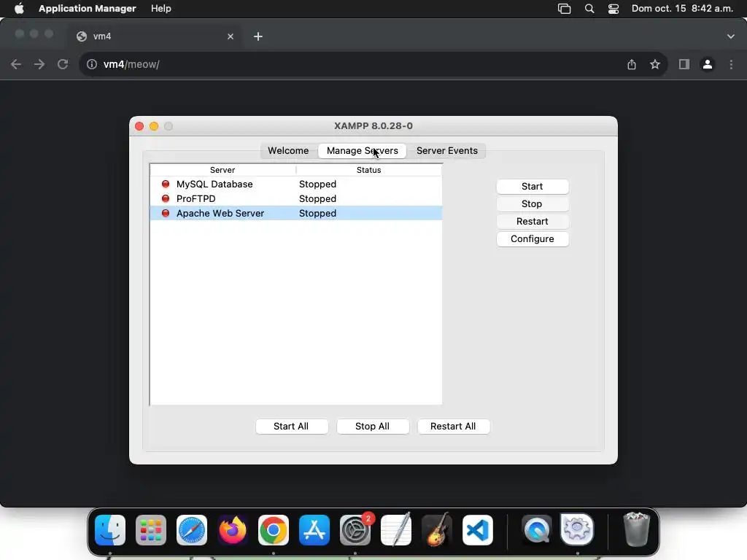The width and height of the screenshot is (747, 560).
Task: Select the MySQL Database row
Action: tap(296, 184)
